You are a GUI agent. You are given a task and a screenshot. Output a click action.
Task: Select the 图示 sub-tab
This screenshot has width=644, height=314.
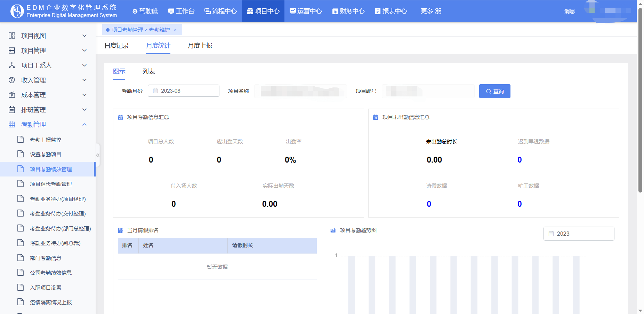pyautogui.click(x=119, y=71)
